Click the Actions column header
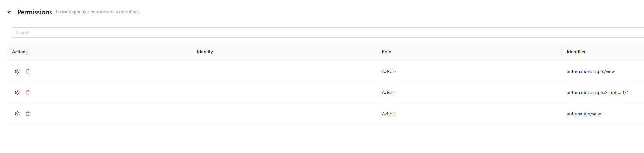The image size is (644, 153). coord(20,52)
